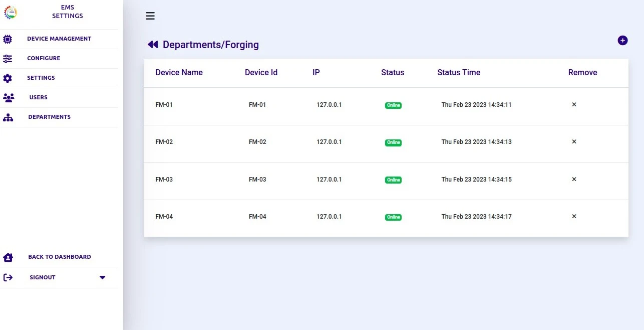Remove device FM-04 with its X icon
This screenshot has width=644, height=330.
[x=574, y=216]
